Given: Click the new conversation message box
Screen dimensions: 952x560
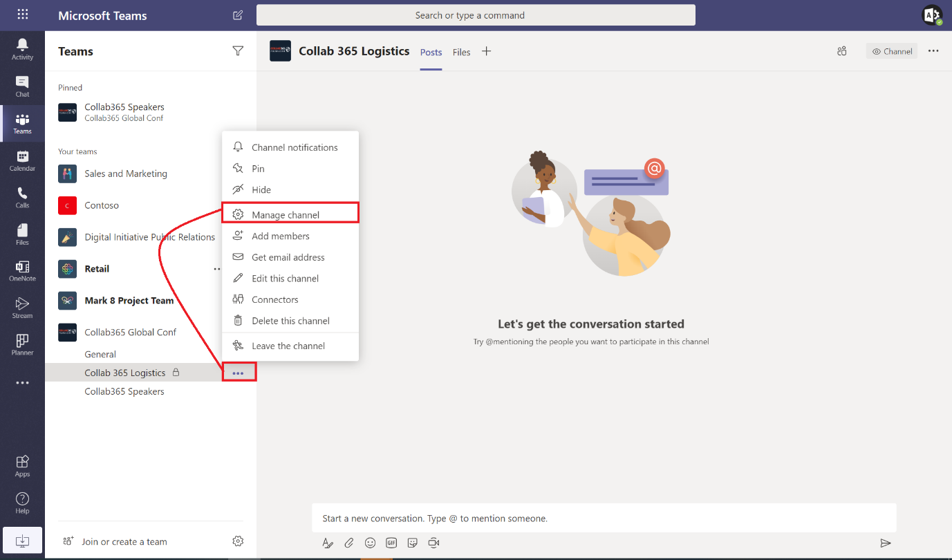Looking at the screenshot, I should coord(604,518).
